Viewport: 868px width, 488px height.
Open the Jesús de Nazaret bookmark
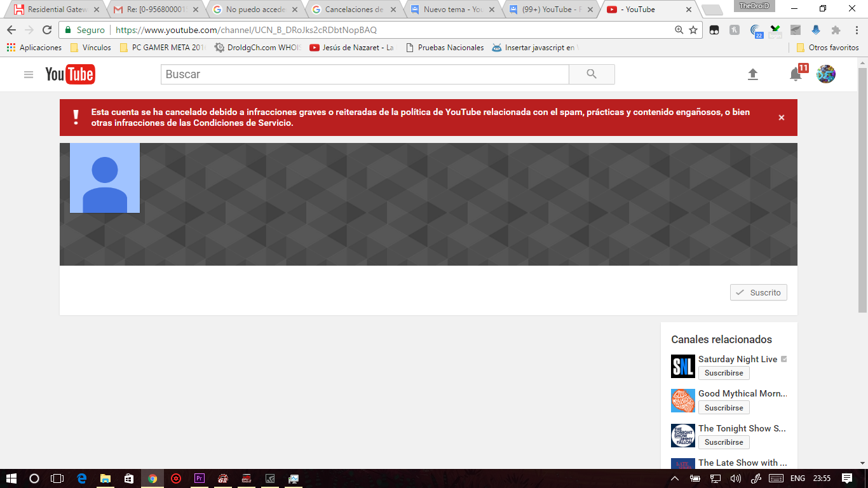tap(352, 48)
